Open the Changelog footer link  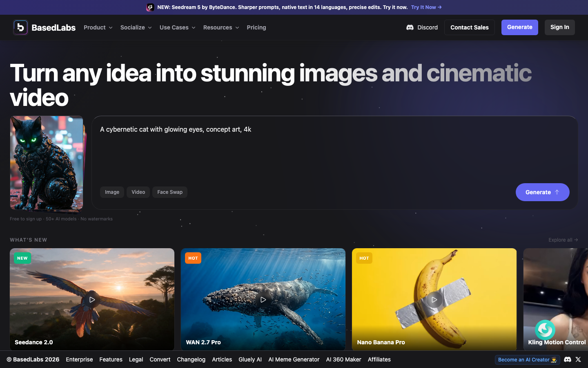point(191,359)
